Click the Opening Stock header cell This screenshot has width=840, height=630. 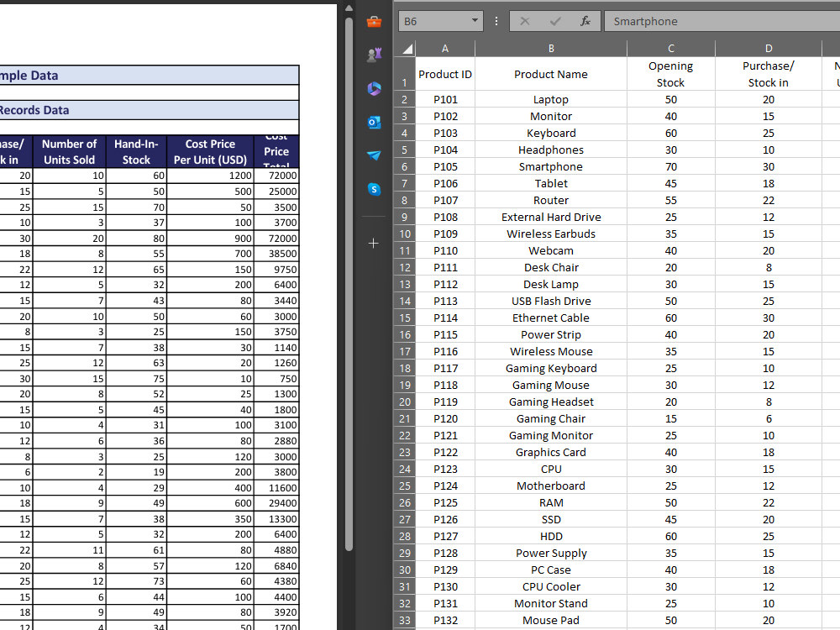pos(670,74)
